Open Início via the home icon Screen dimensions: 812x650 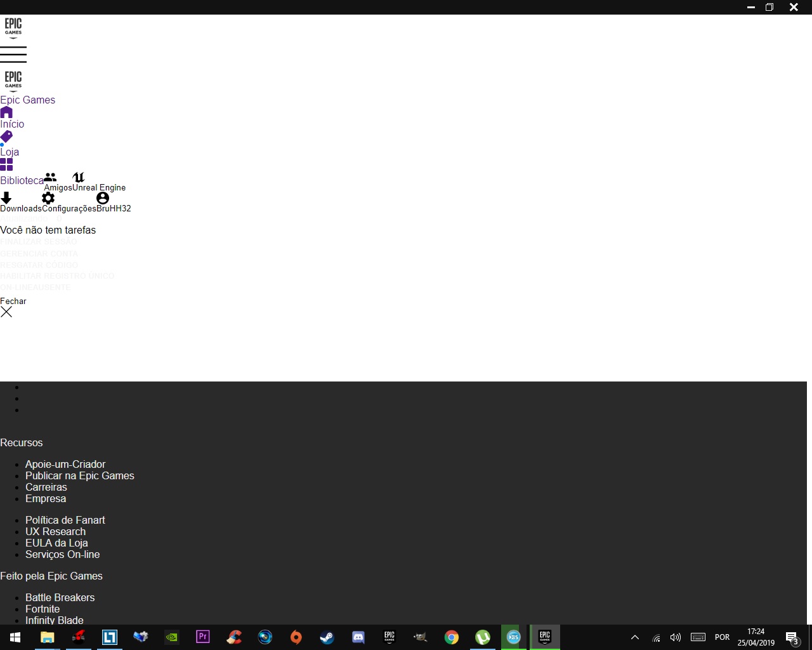pyautogui.click(x=6, y=112)
